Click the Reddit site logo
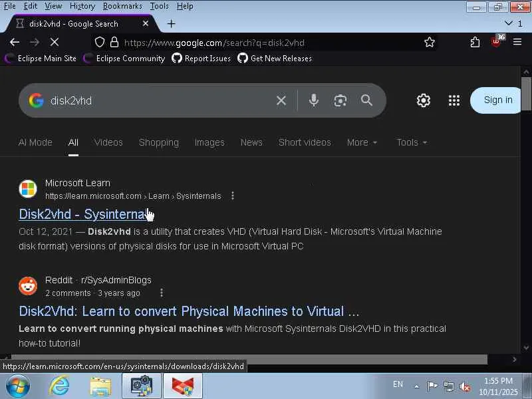Image resolution: width=532 pixels, height=399 pixels. (x=28, y=286)
